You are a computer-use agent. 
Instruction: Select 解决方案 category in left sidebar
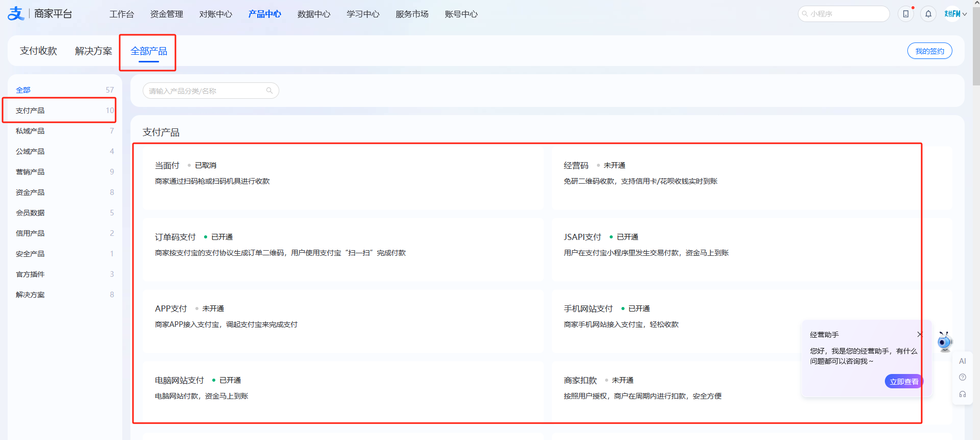point(65,294)
